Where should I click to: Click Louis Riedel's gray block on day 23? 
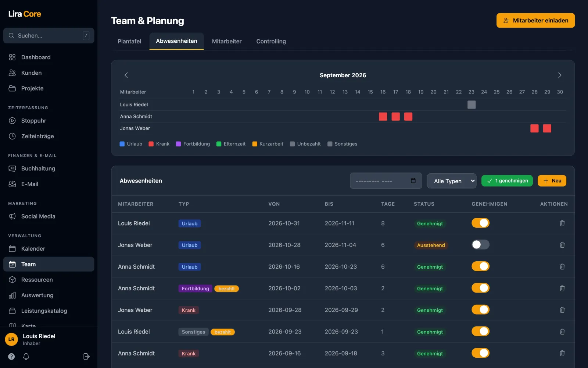[472, 105]
